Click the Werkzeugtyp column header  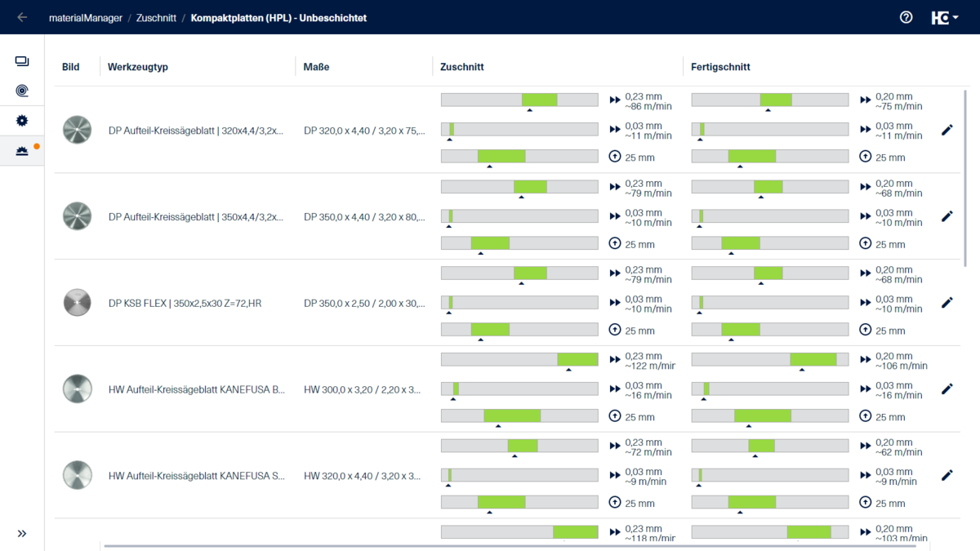point(138,67)
